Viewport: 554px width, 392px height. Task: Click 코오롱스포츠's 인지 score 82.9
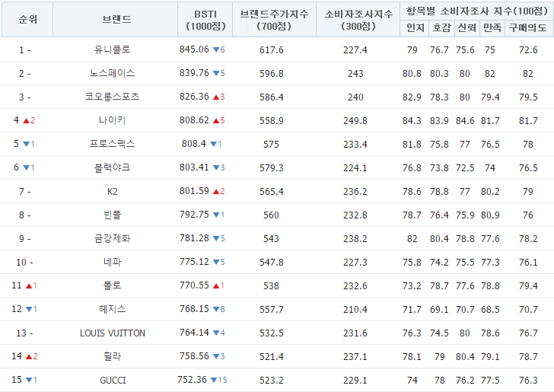coord(412,97)
